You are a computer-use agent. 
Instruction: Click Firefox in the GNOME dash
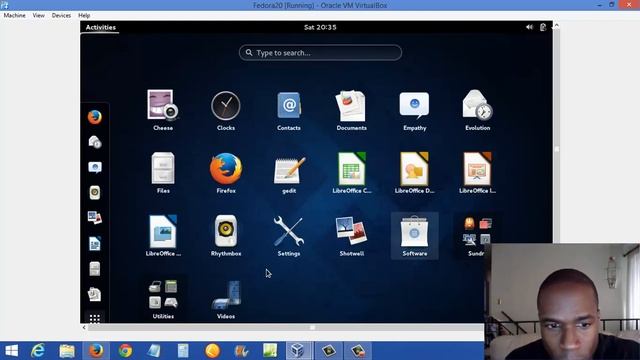(x=95, y=117)
